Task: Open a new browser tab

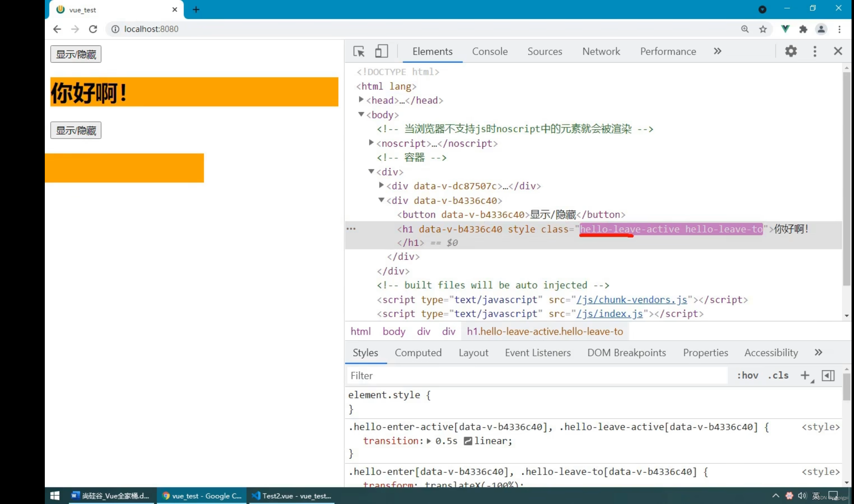Action: (x=196, y=9)
